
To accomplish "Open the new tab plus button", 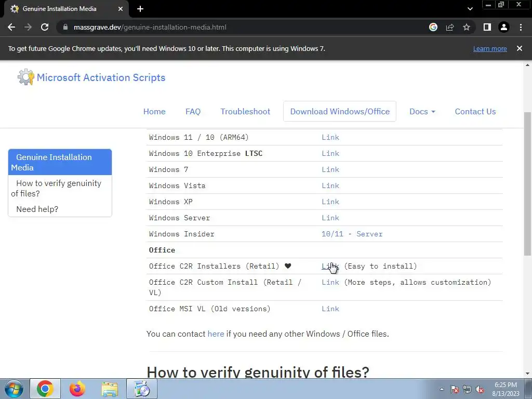I will pyautogui.click(x=140, y=9).
